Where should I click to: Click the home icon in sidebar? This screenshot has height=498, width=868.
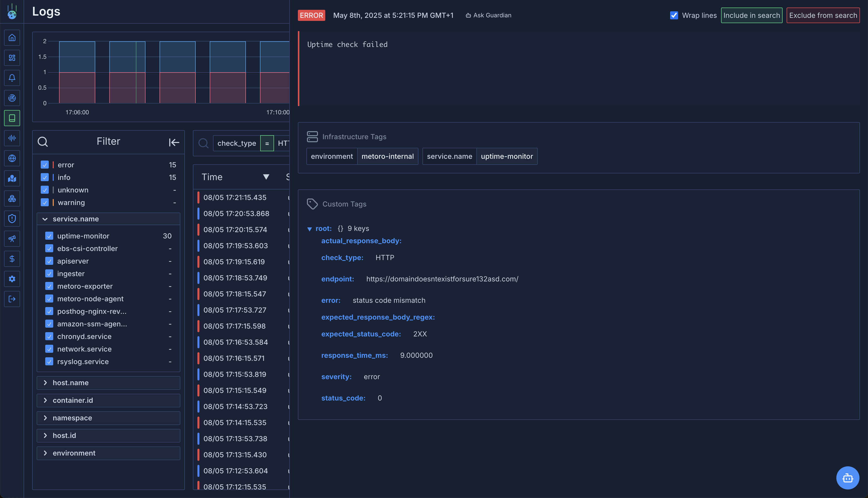(x=12, y=38)
